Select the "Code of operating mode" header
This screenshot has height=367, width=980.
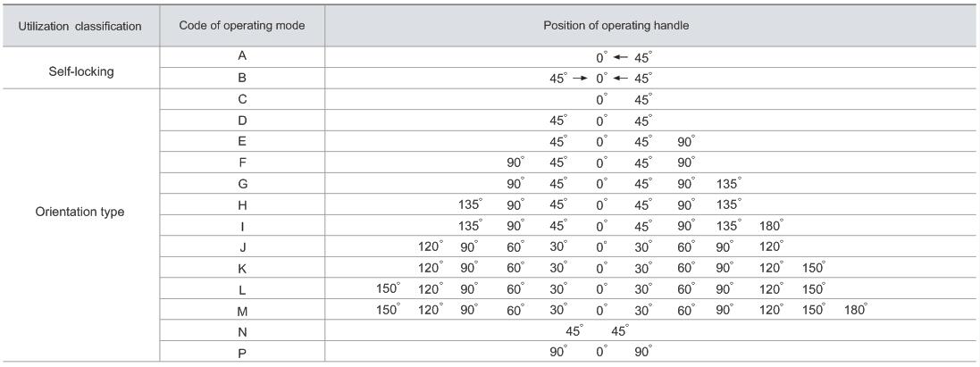pyautogui.click(x=242, y=26)
